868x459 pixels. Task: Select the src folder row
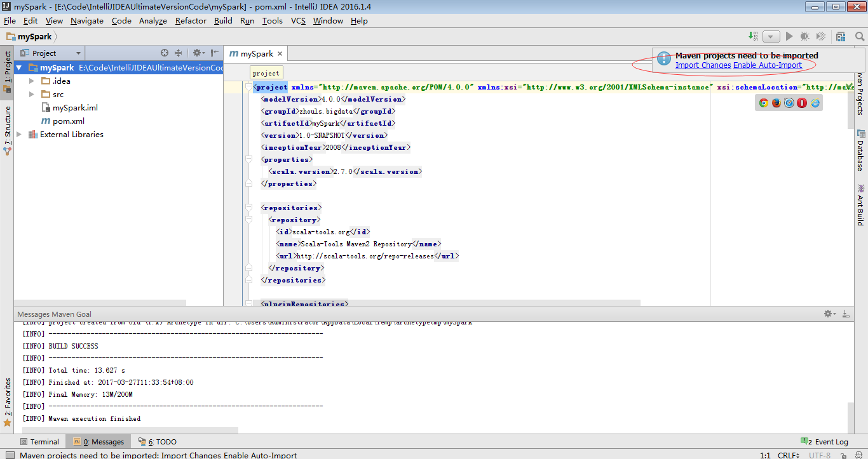pyautogui.click(x=118, y=94)
